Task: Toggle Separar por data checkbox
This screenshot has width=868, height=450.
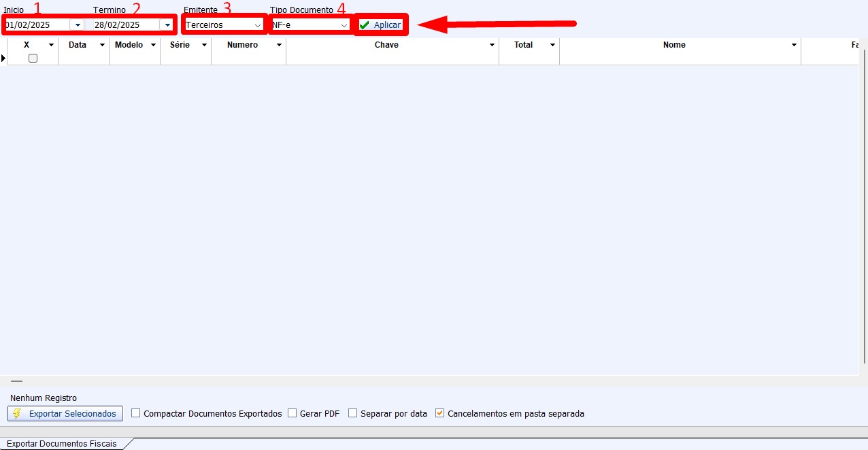Action: pyautogui.click(x=352, y=413)
